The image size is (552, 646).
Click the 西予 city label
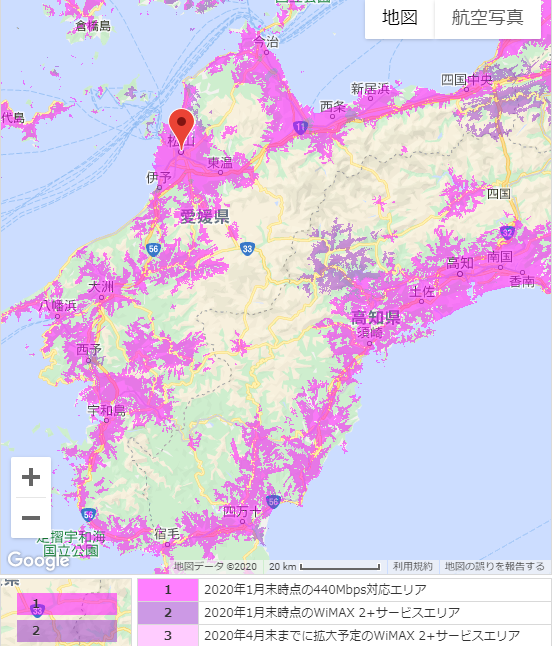point(89,350)
